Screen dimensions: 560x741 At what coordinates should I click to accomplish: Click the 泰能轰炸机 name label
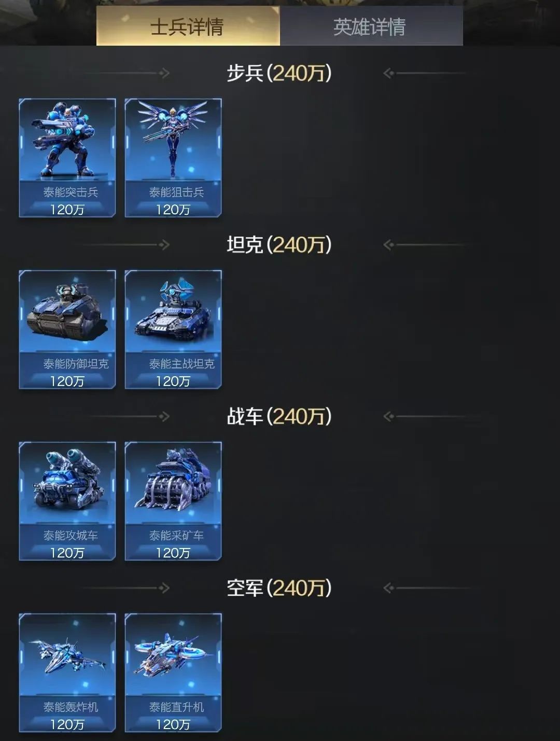coord(71,707)
